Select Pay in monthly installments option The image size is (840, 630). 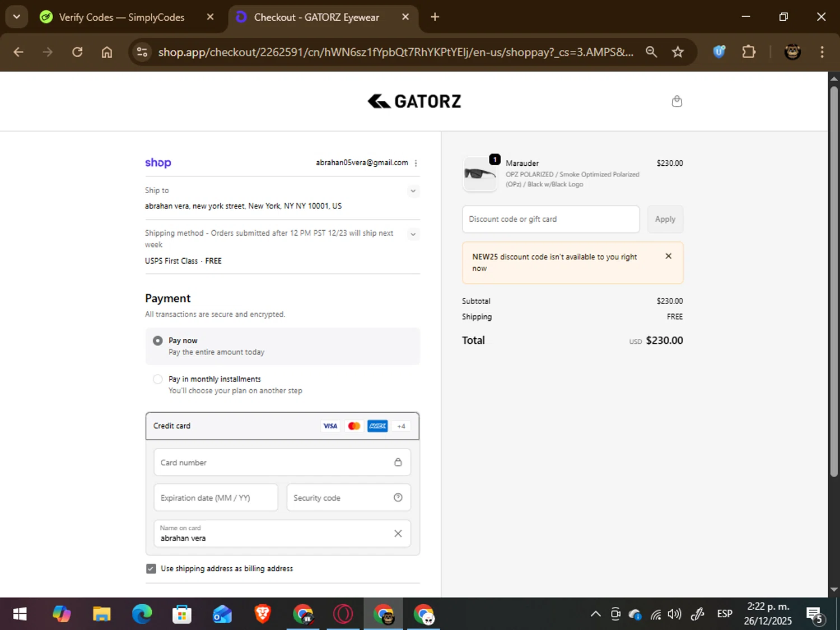[x=282, y=385]
